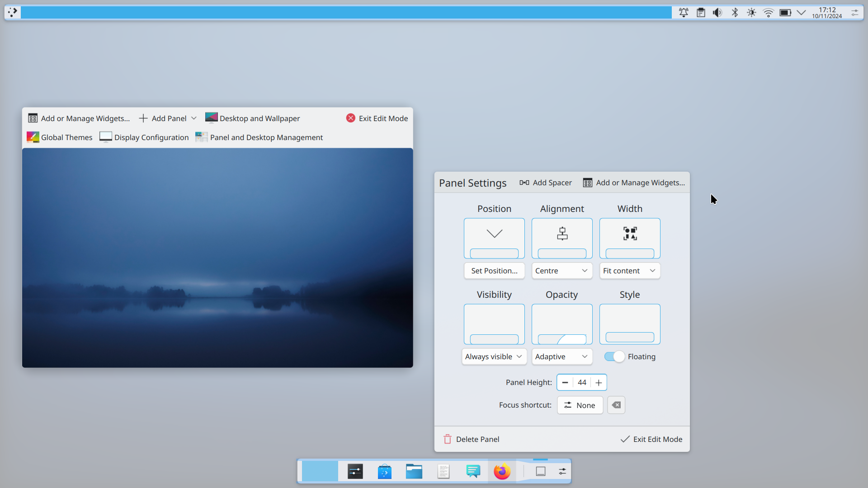This screenshot has width=868, height=488.
Task: Click the Delete Panel trash icon
Action: pos(447,439)
